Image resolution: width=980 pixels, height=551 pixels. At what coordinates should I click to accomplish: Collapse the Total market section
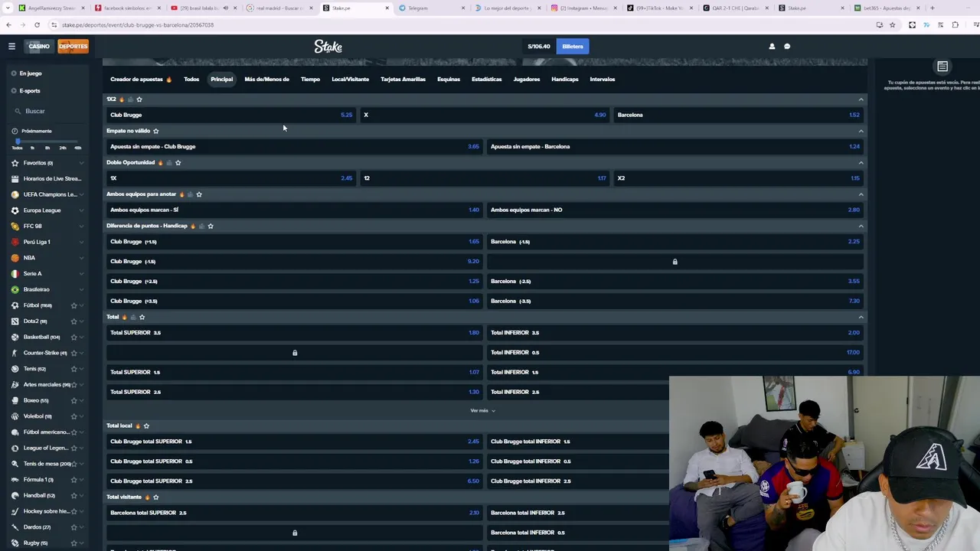pos(861,317)
